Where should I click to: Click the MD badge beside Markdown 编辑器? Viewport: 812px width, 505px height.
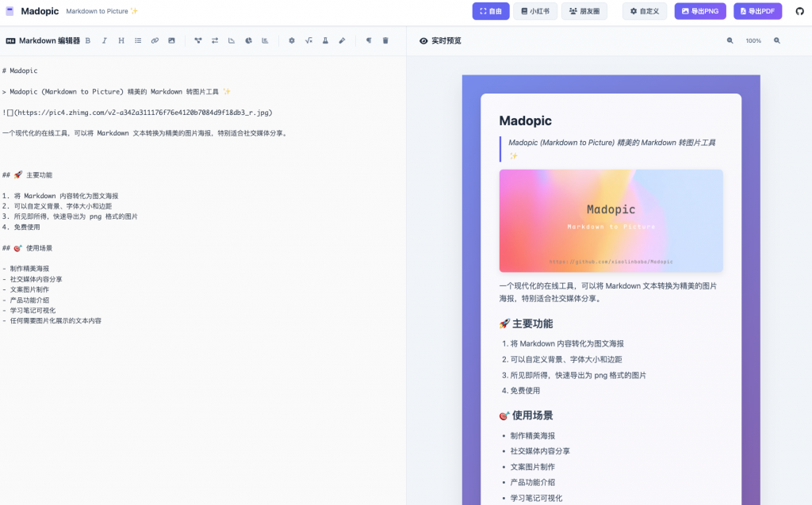10,41
